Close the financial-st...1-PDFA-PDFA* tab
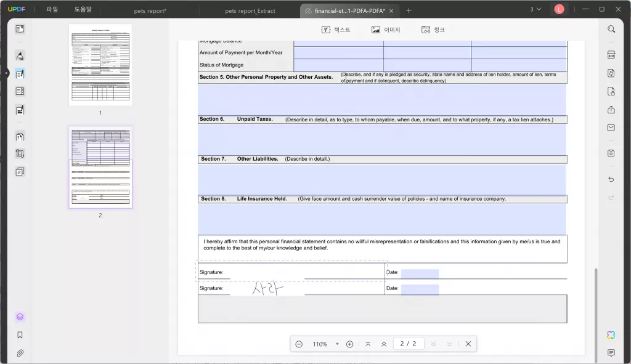This screenshot has width=631, height=364. click(x=391, y=11)
